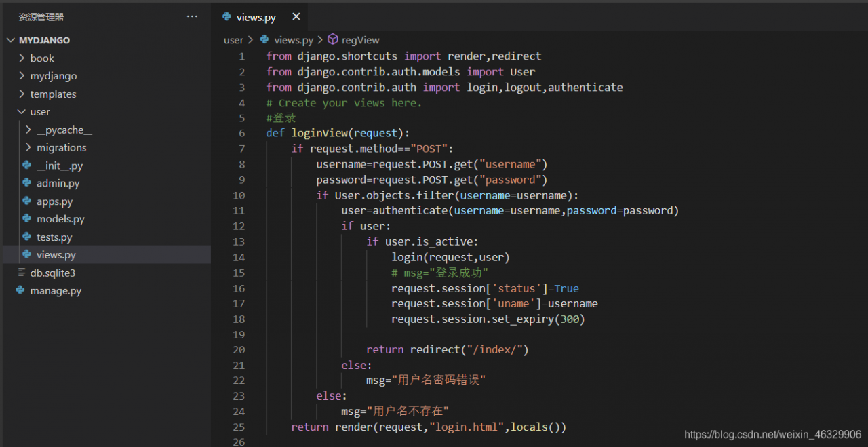Viewport: 868px width, 447px height.
Task: Collapse the user folder chevron
Action: (22, 112)
